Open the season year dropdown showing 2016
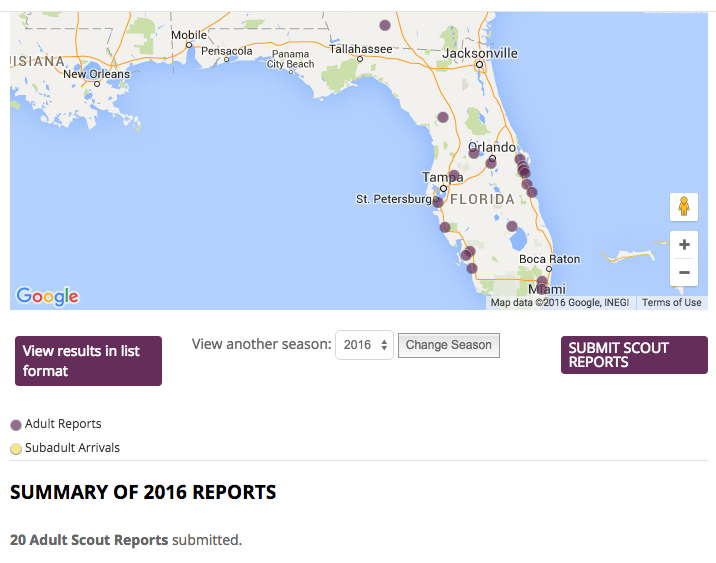This screenshot has width=716, height=563. 364,345
